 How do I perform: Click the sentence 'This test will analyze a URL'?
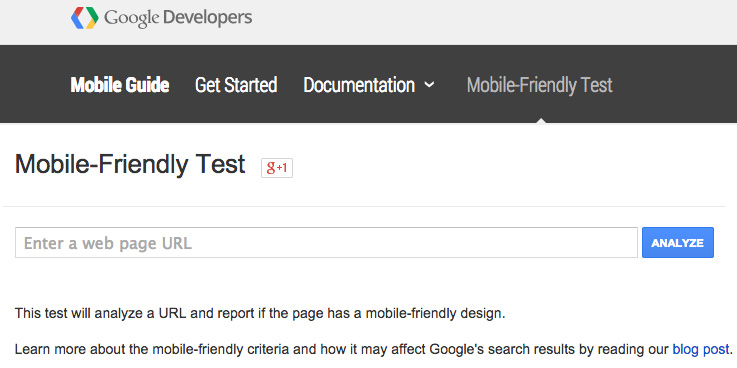pos(260,313)
